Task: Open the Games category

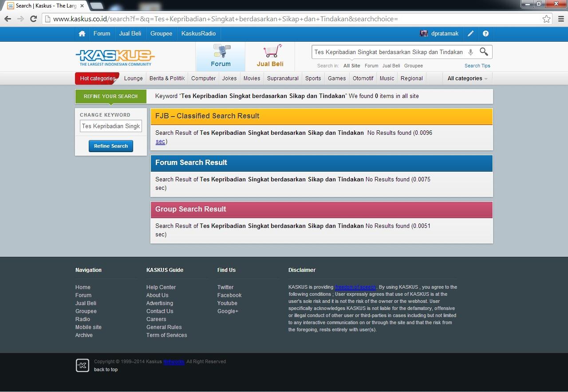Action: (x=337, y=78)
